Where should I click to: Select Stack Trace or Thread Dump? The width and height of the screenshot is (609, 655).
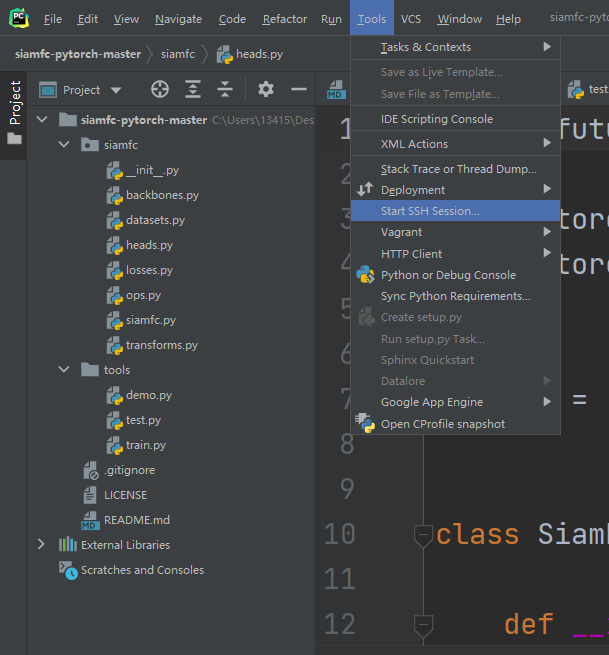click(455, 169)
